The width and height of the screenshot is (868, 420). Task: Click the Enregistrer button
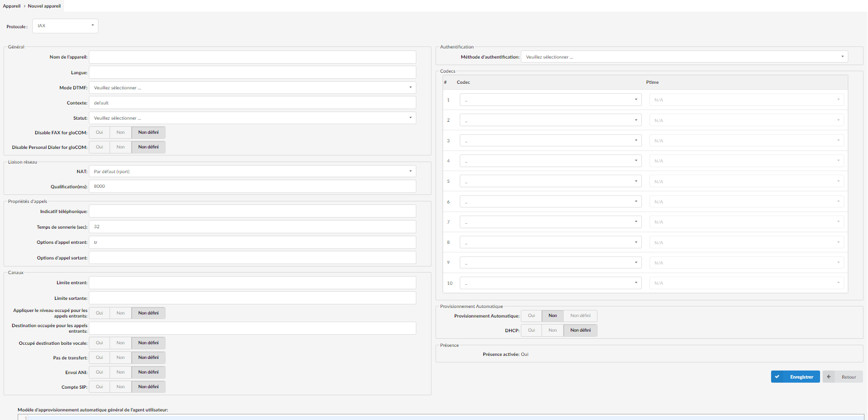pos(795,377)
